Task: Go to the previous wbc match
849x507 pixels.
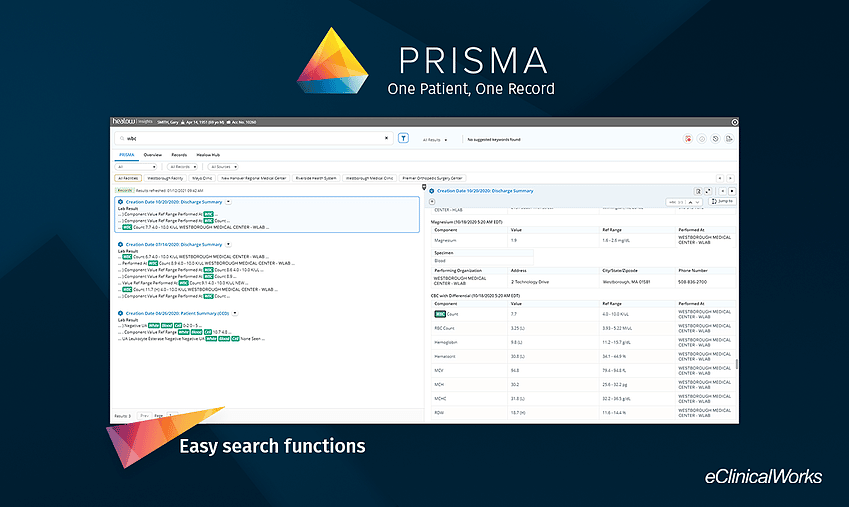Action: coord(690,202)
